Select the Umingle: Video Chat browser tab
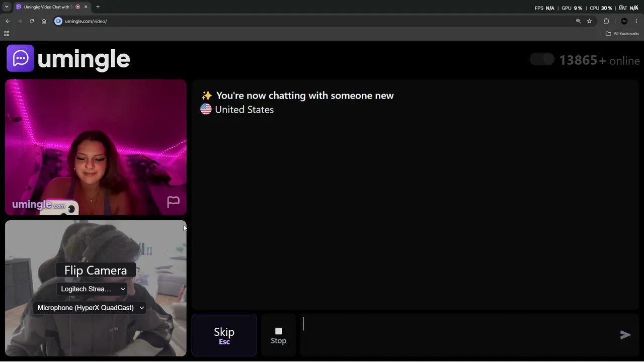 pos(52,7)
